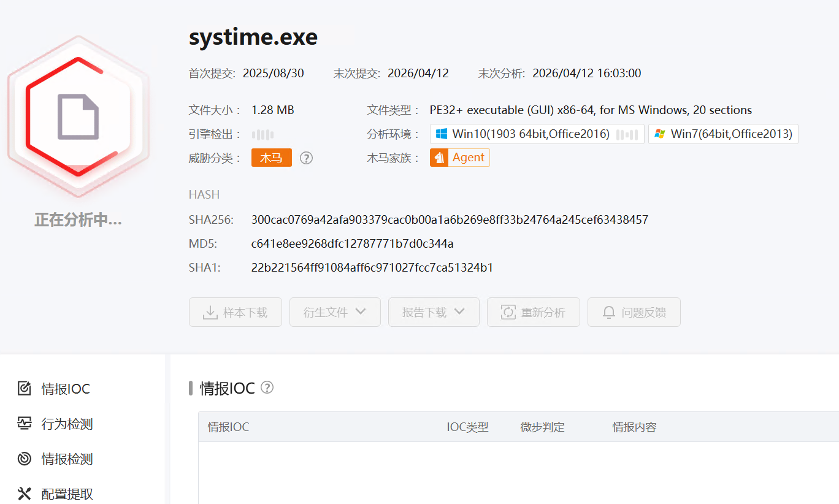Click the 行为检测 sidebar monitor icon
The width and height of the screenshot is (839, 504).
point(25,424)
